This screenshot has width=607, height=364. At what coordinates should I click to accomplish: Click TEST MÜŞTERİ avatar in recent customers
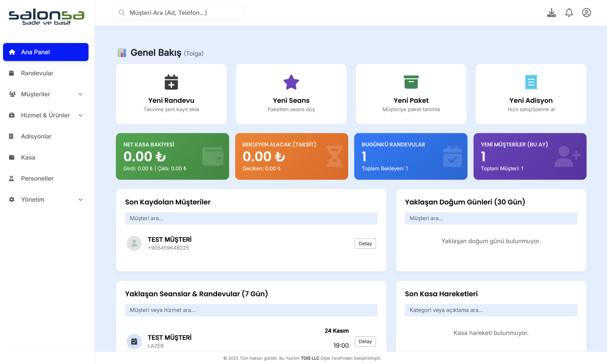point(134,243)
